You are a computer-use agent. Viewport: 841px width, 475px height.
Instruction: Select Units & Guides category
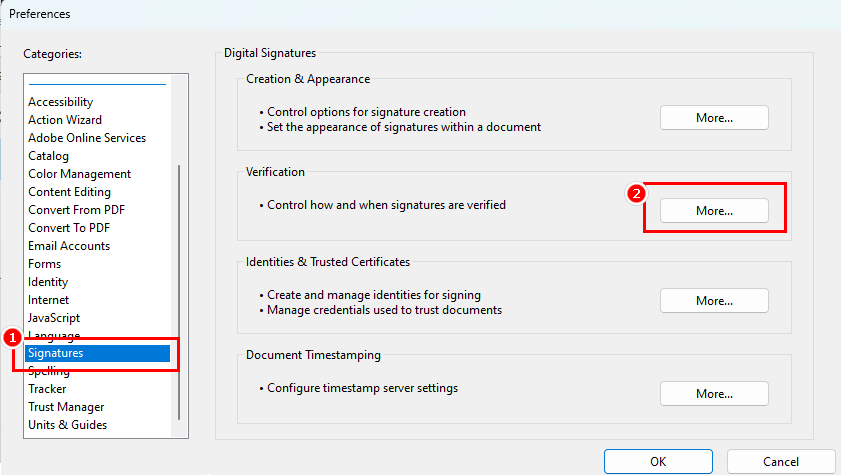68,425
